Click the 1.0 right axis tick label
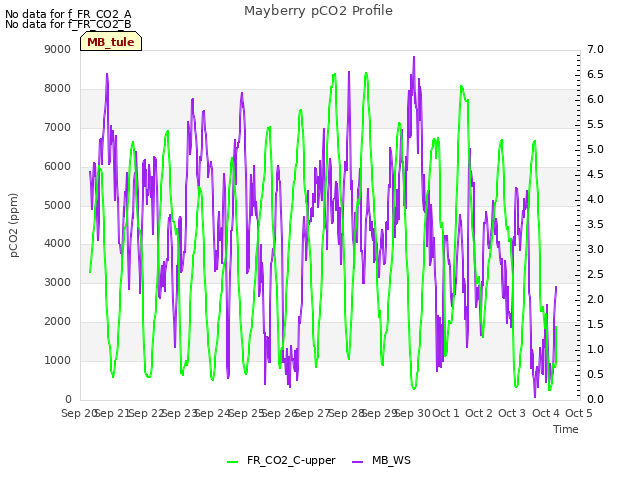Screen dimensions: 640x480 595,349
